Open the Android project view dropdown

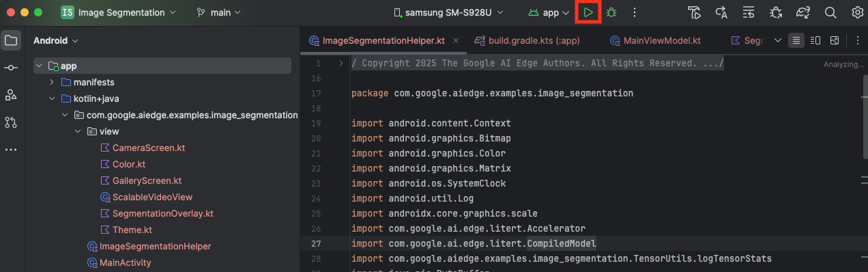click(56, 40)
